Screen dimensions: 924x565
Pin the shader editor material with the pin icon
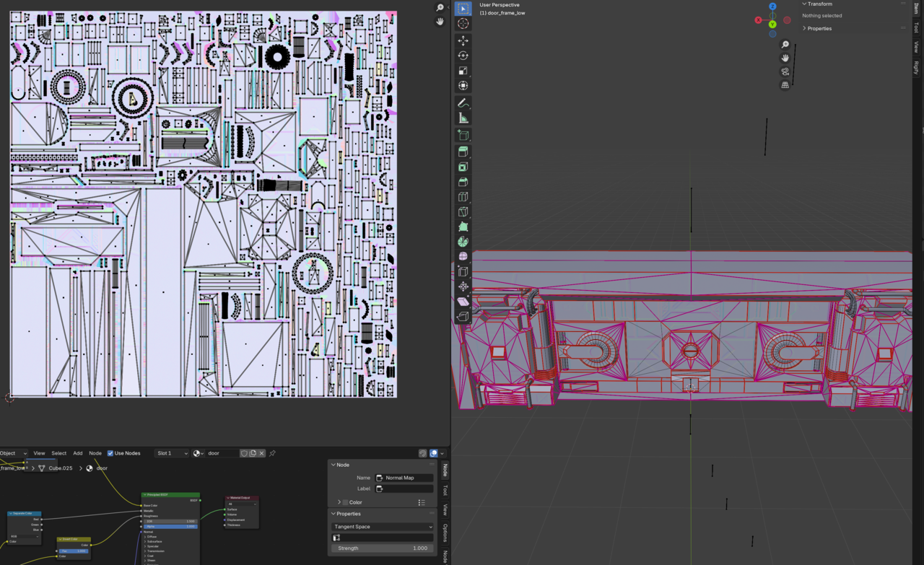coord(272,453)
